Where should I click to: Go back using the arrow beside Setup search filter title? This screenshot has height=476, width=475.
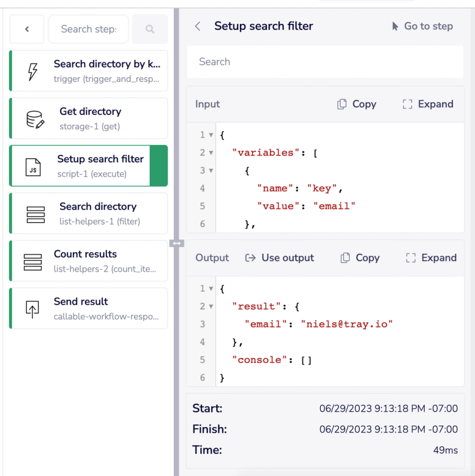198,26
